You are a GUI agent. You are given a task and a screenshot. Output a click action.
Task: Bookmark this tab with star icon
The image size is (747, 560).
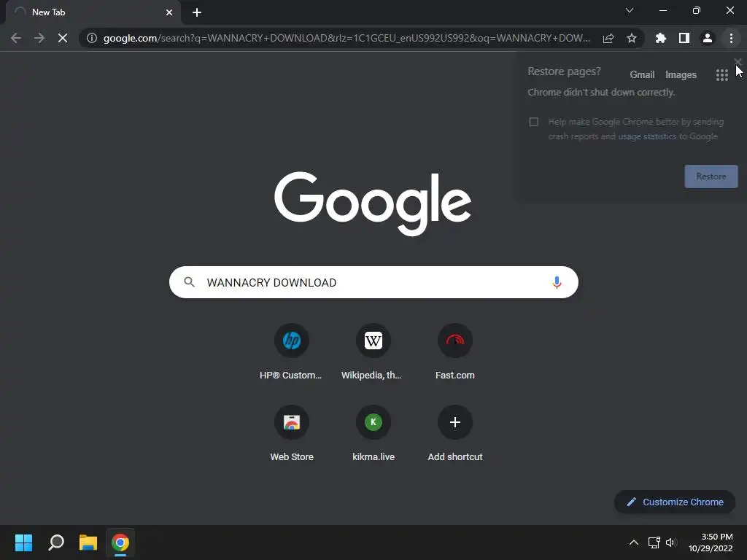coord(632,38)
